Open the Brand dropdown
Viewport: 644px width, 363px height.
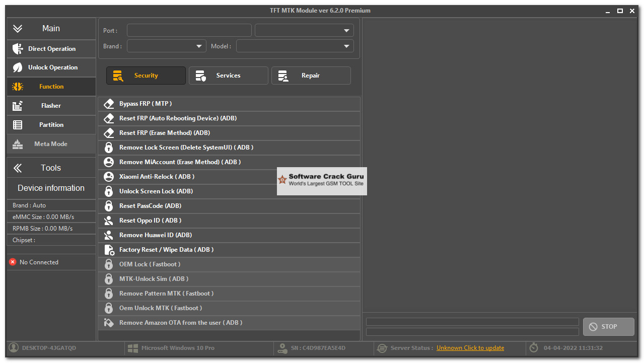[167, 46]
